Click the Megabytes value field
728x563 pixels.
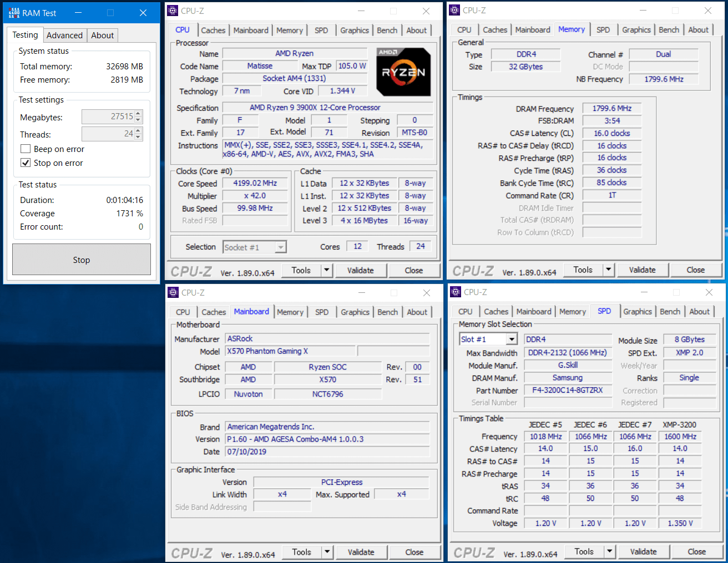(108, 116)
